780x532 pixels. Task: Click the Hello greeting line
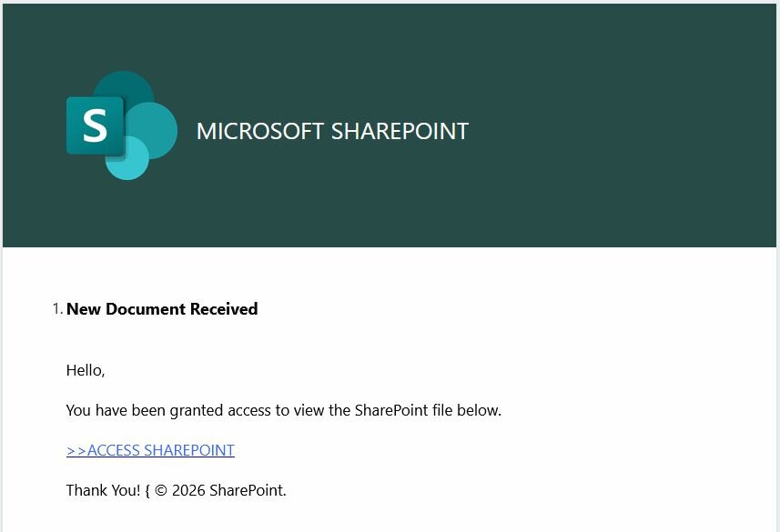click(86, 370)
